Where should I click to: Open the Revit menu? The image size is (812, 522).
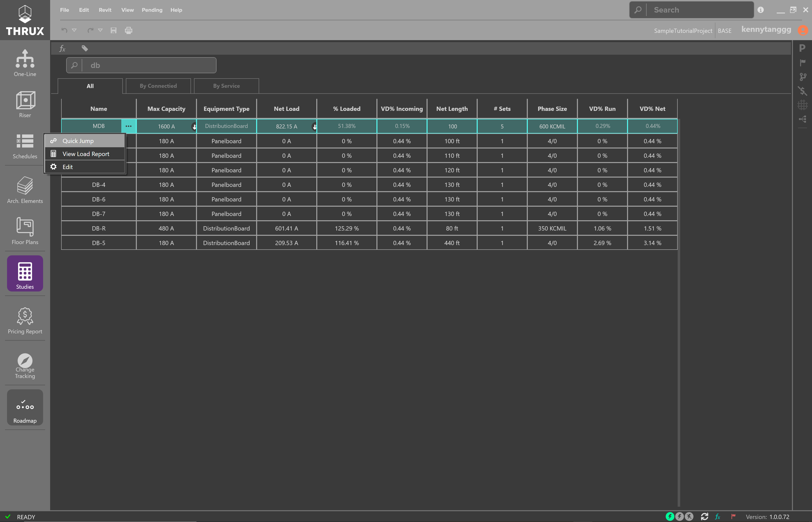click(105, 10)
